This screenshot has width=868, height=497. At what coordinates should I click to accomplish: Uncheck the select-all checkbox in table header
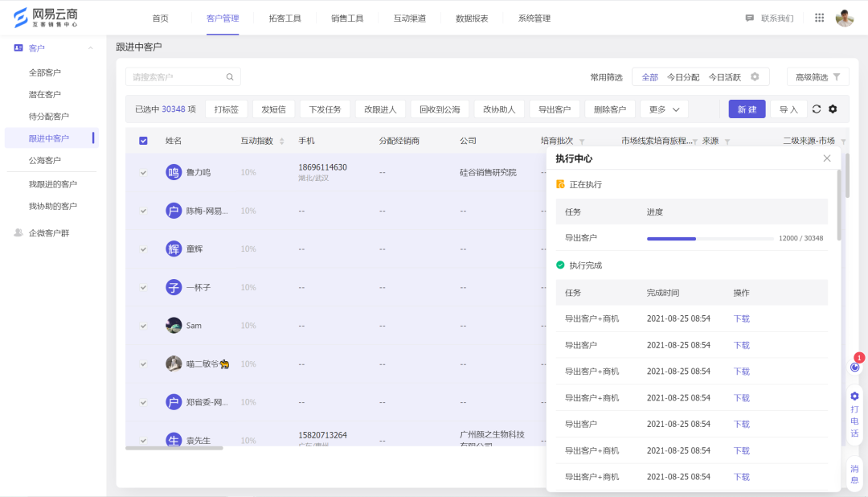(143, 140)
